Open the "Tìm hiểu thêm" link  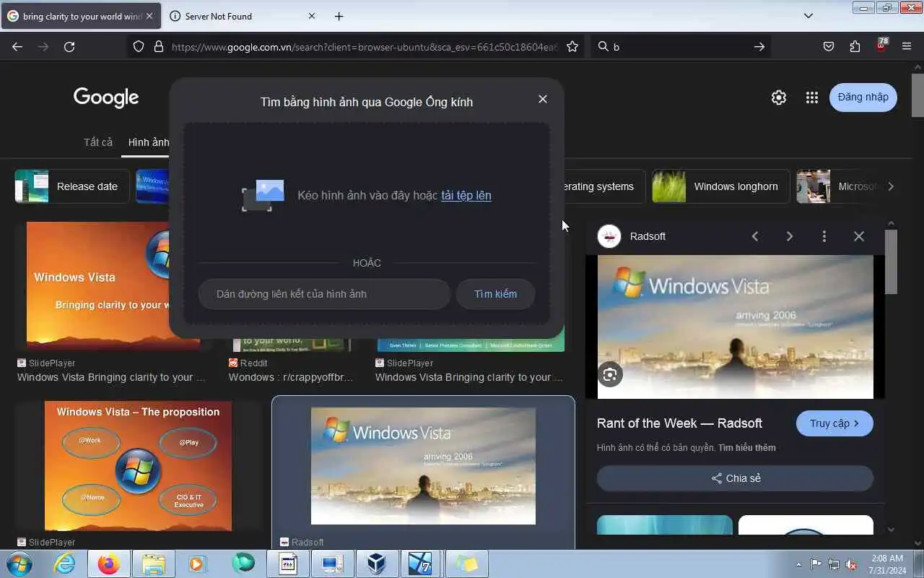[747, 448]
